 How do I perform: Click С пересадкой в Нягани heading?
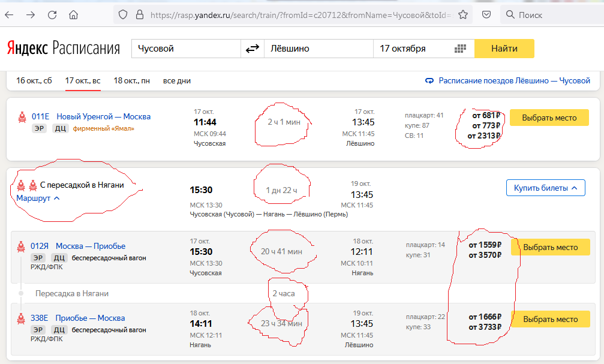click(82, 185)
